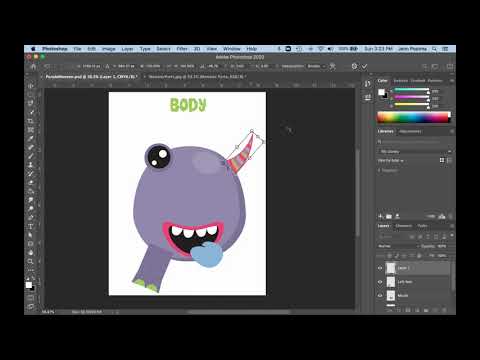The width and height of the screenshot is (480, 360).
Task: Click the cyan slider in Color panel
Action: point(411,90)
